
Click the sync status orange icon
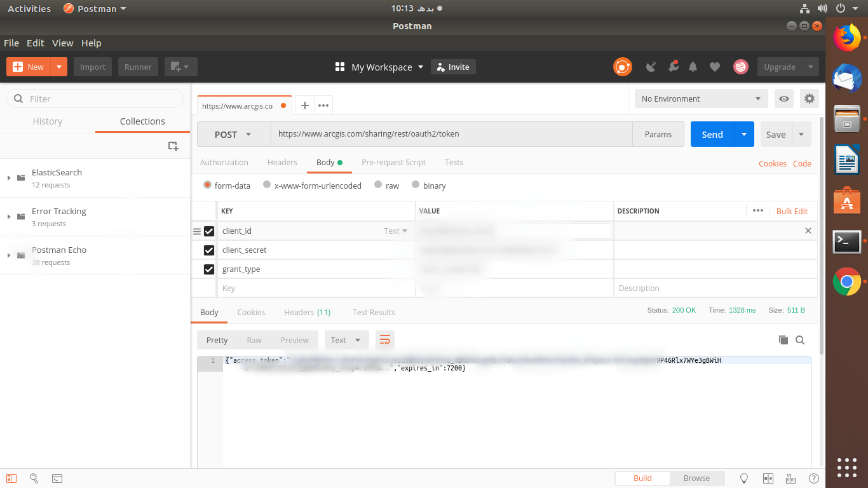pyautogui.click(x=623, y=67)
